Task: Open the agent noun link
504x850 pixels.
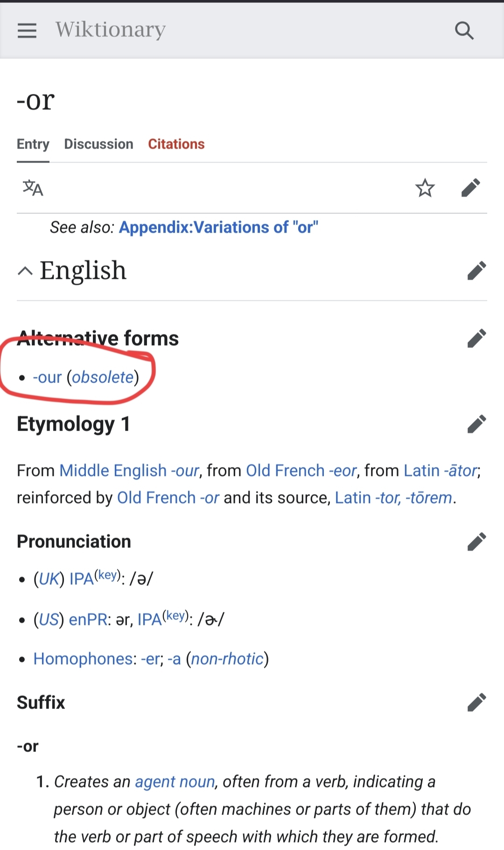Action: tap(175, 781)
